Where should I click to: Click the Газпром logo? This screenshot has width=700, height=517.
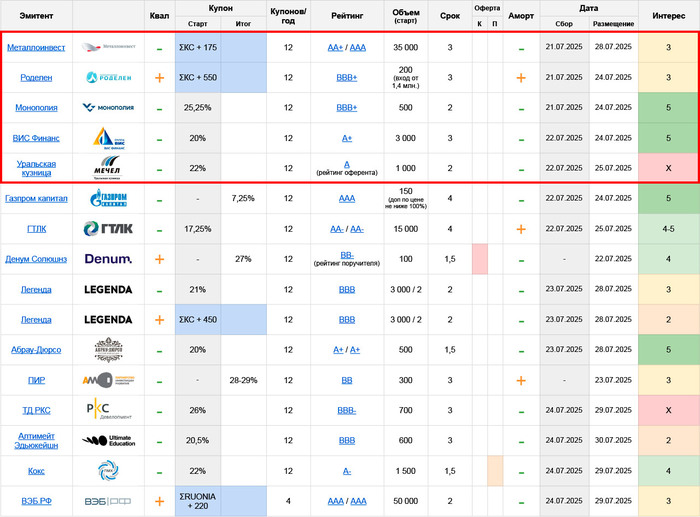point(108,198)
